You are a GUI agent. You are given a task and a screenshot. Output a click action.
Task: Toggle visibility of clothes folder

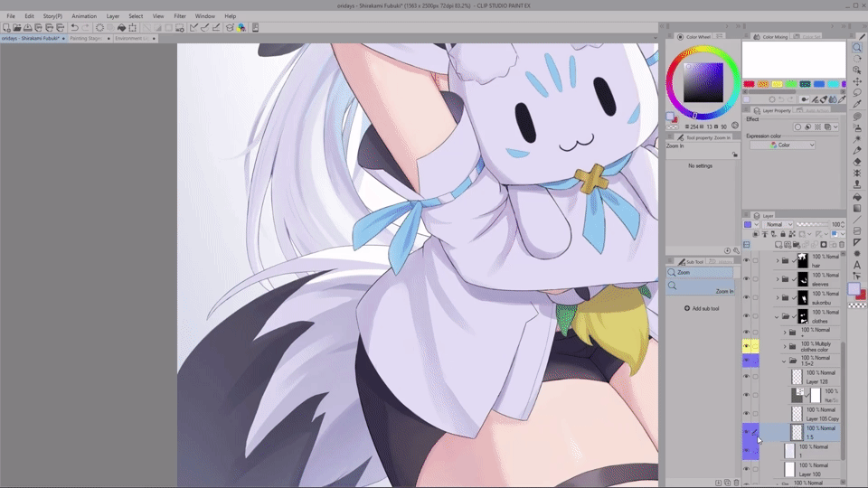746,316
